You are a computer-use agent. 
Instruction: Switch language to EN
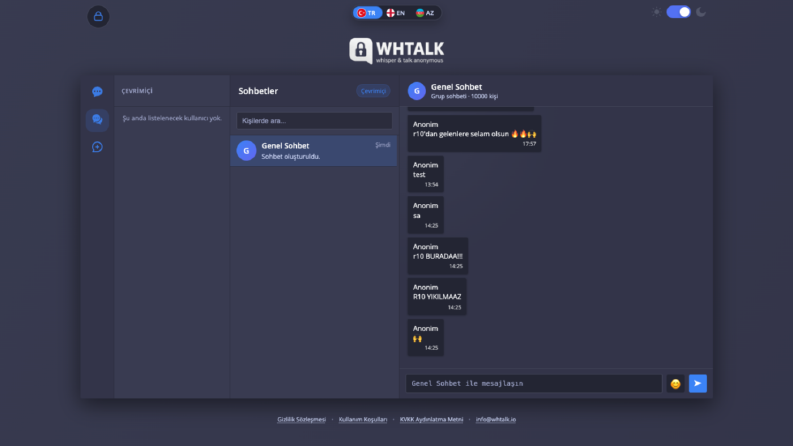point(395,13)
